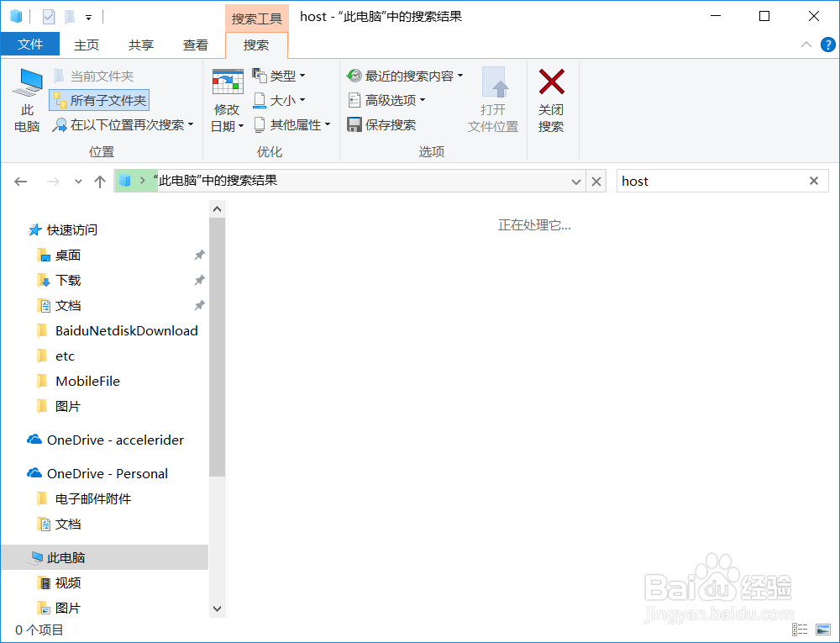840x643 pixels.
Task: Open pinned Documents folder in Quick access
Action: click(59, 305)
